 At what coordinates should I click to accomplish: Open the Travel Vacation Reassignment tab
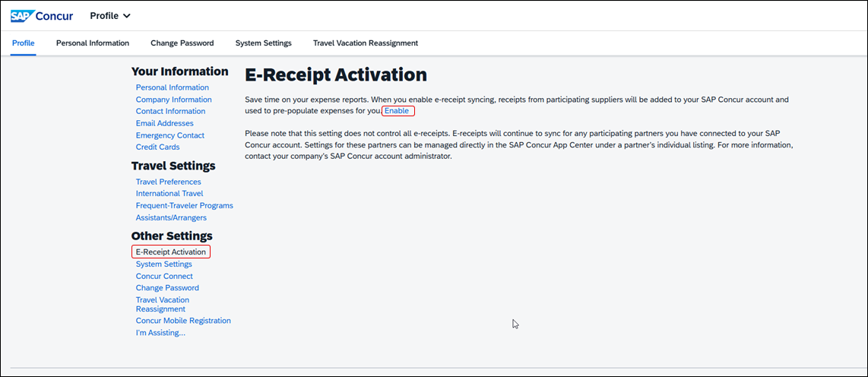(366, 43)
